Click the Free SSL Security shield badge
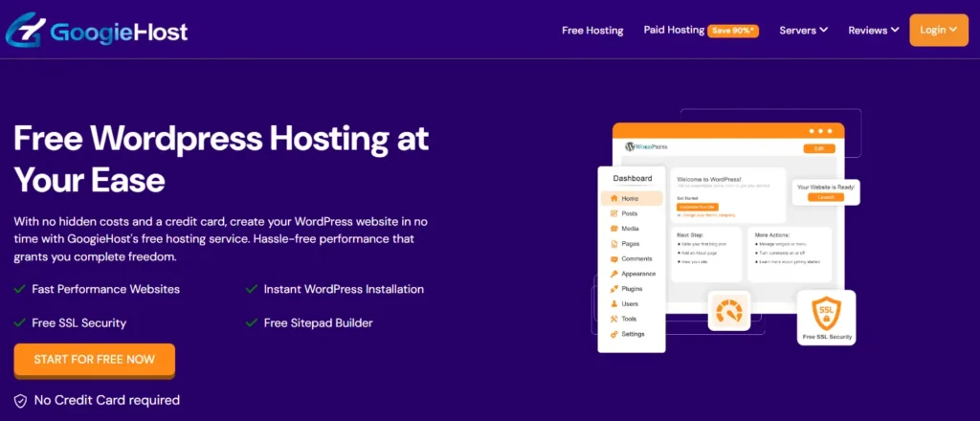980x421 pixels. point(826,317)
